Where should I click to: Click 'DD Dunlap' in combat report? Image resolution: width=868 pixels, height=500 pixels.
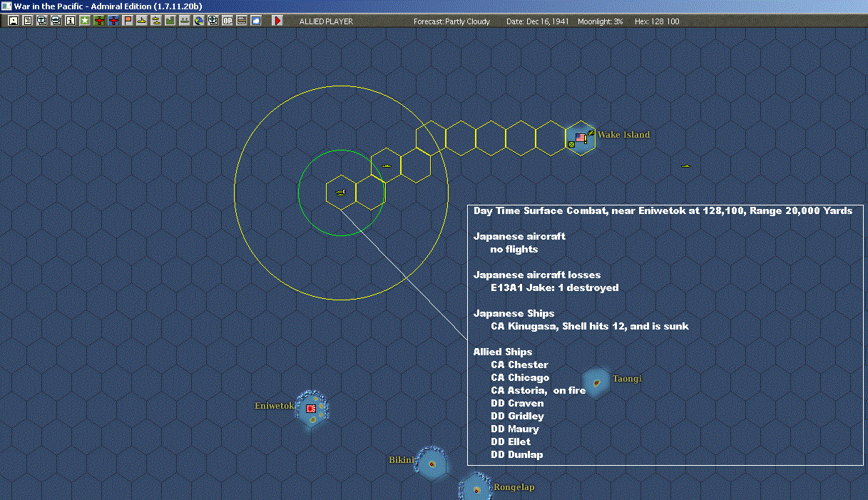pyautogui.click(x=517, y=454)
